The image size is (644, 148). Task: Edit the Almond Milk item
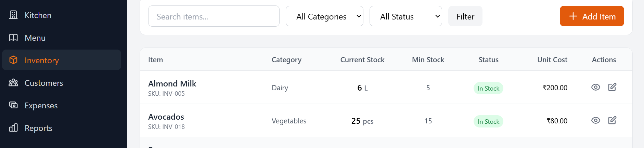click(x=612, y=87)
